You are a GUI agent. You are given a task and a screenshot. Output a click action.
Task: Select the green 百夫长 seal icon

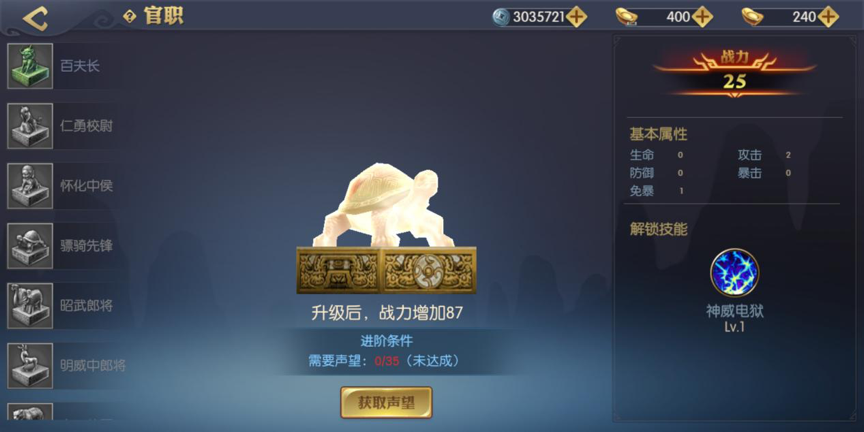30,66
